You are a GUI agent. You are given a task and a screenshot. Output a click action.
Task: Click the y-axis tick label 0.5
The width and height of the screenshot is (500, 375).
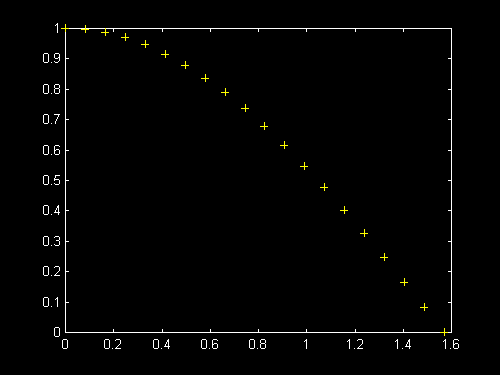(51, 180)
